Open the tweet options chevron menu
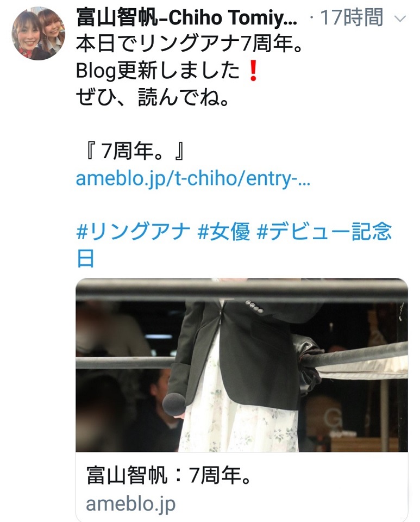The width and height of the screenshot is (420, 522). click(400, 18)
